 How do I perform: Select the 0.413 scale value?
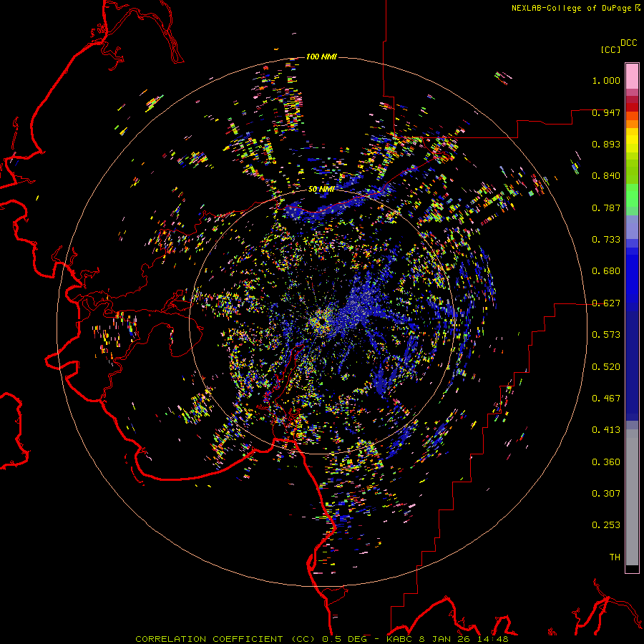606,430
